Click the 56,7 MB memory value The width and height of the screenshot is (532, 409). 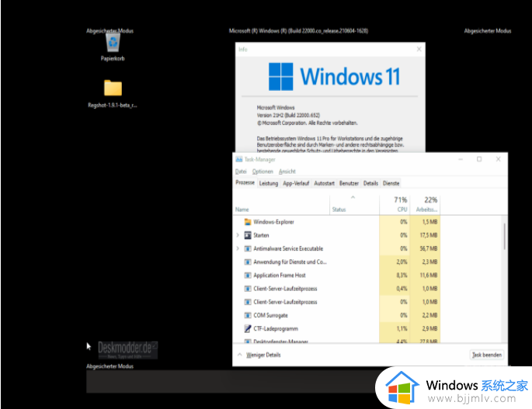point(429,248)
